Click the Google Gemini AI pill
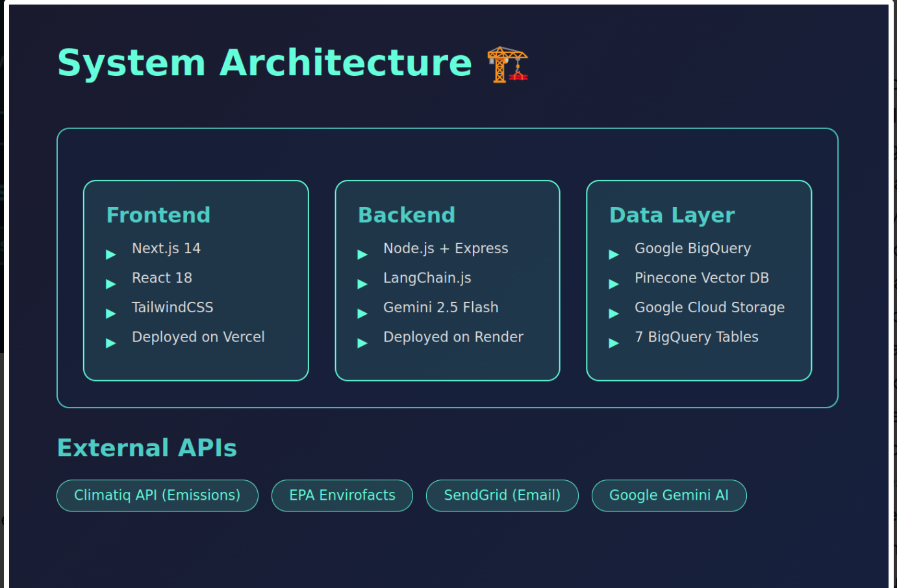 669,496
